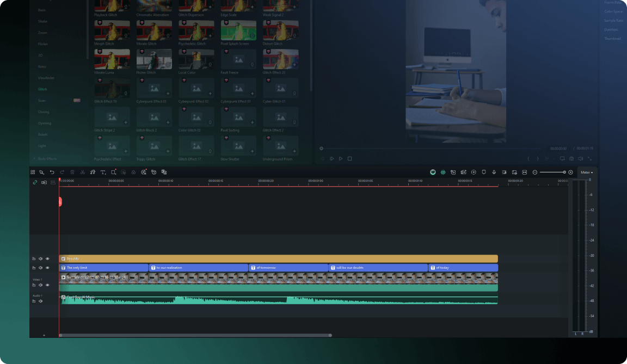This screenshot has height=364, width=627.
Task: Lock the Beautify effect track
Action: pyautogui.click(x=34, y=259)
